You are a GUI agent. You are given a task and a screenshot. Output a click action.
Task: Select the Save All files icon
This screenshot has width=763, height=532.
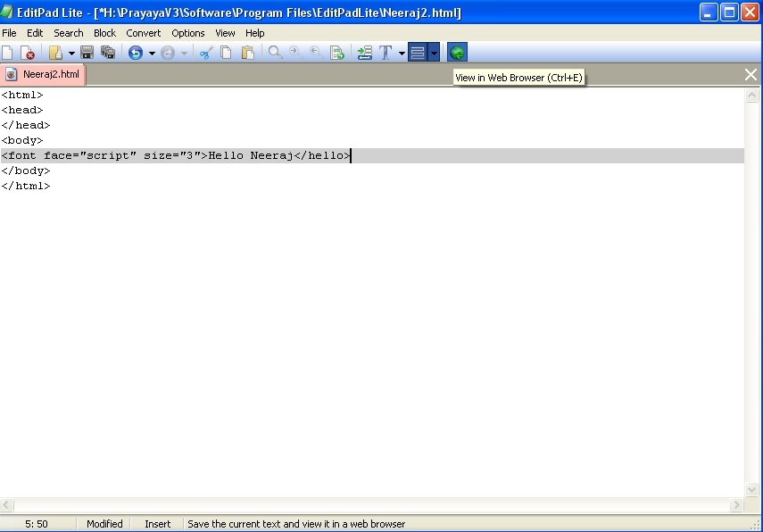click(108, 52)
